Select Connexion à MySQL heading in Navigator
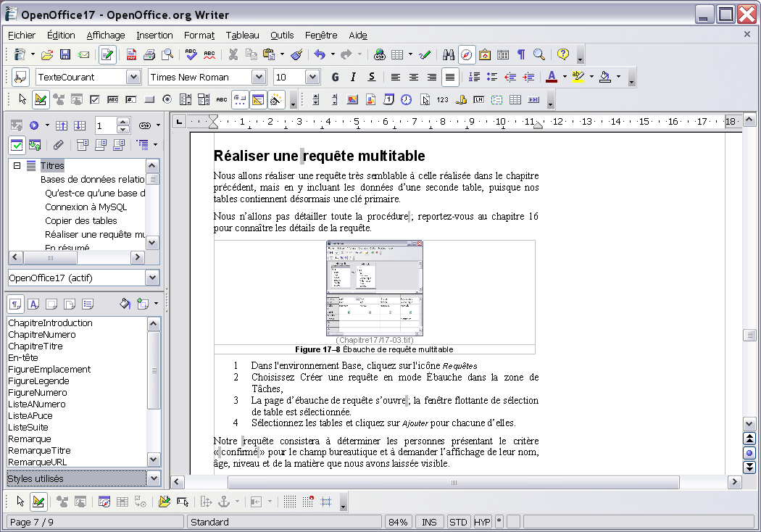Image resolution: width=761 pixels, height=532 pixels. point(86,207)
